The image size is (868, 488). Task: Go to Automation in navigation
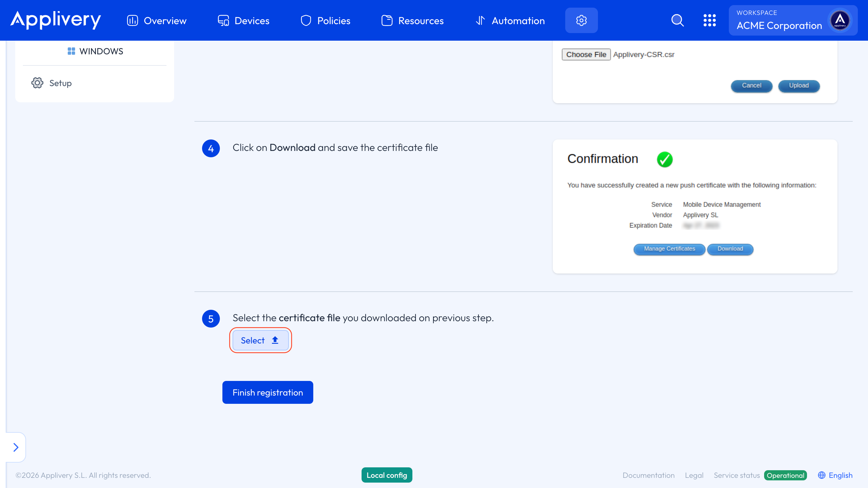(x=510, y=21)
